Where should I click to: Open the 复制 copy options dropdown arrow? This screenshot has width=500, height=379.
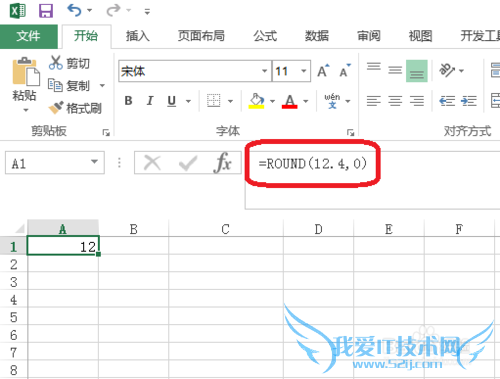click(x=102, y=86)
